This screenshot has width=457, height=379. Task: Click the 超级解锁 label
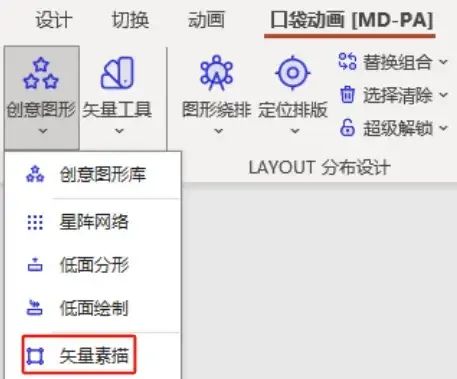(398, 128)
